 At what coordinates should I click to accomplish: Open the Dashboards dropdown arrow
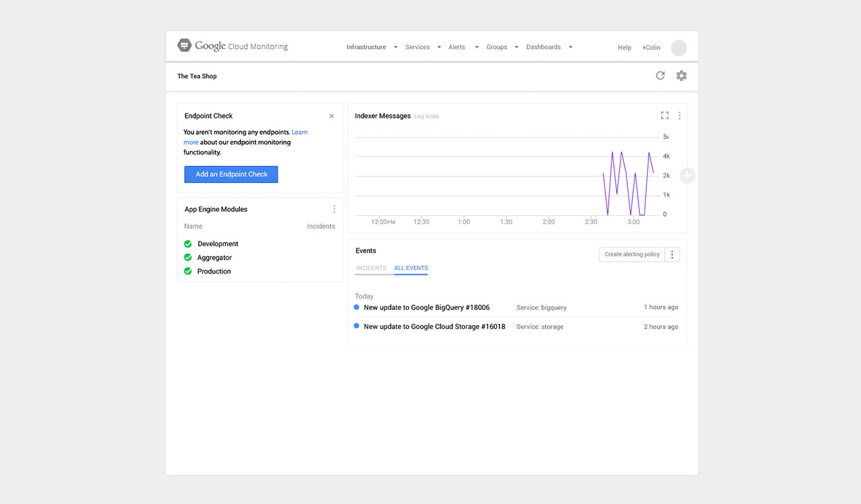pyautogui.click(x=570, y=47)
